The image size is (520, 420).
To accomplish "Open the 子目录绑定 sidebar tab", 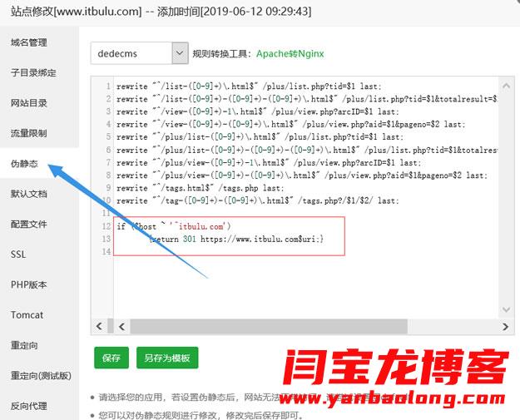I will click(x=33, y=72).
